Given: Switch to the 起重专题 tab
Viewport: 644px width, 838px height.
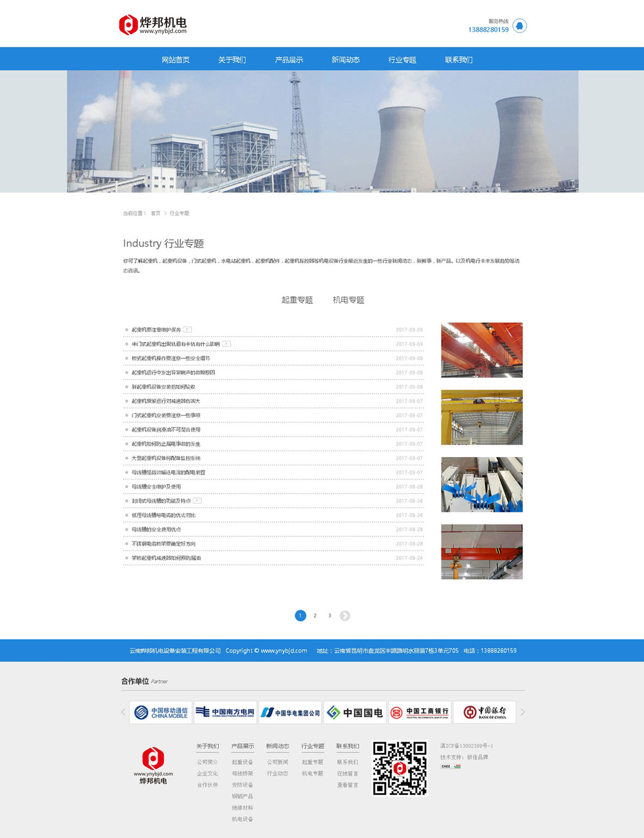Looking at the screenshot, I should [x=297, y=300].
